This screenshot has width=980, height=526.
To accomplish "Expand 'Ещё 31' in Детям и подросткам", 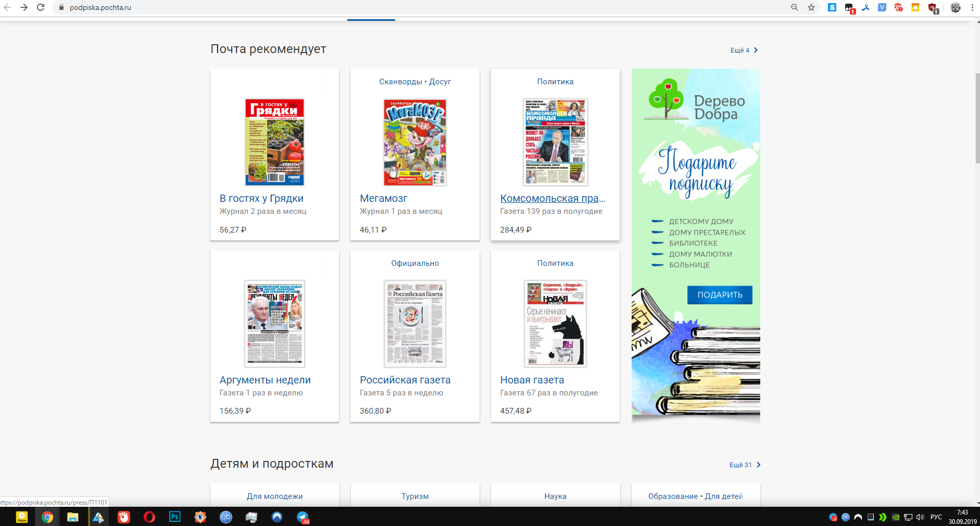I will [x=745, y=465].
